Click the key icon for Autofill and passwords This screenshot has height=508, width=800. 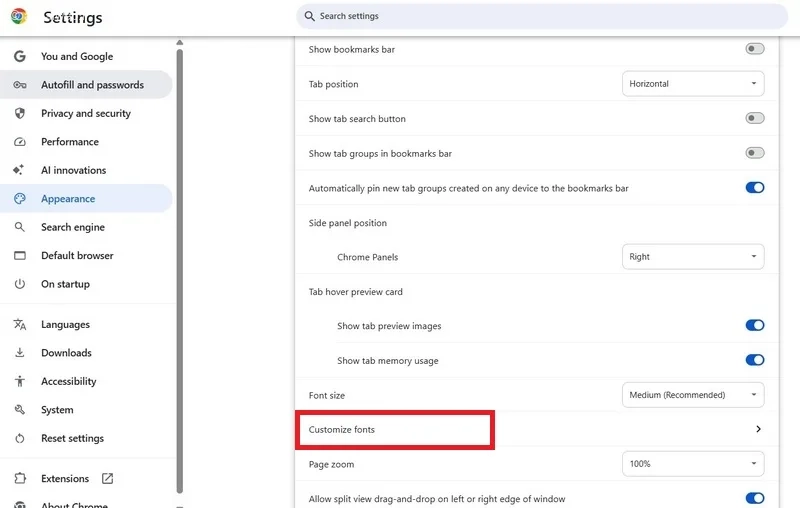(20, 85)
